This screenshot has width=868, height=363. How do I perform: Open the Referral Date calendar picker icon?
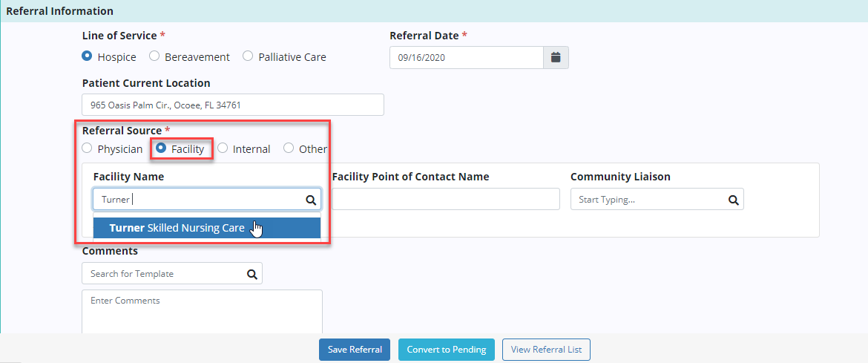point(556,57)
